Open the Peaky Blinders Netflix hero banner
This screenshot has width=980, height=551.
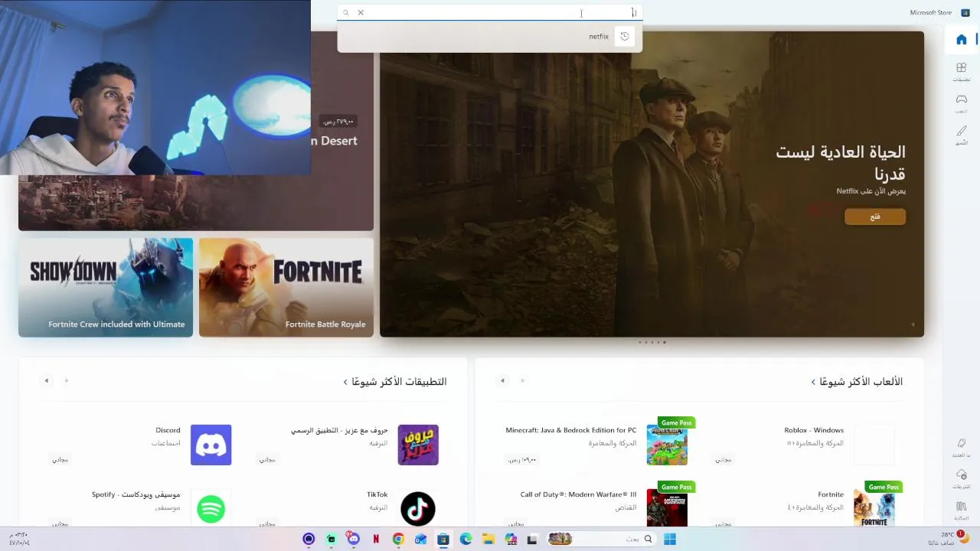pyautogui.click(x=652, y=184)
